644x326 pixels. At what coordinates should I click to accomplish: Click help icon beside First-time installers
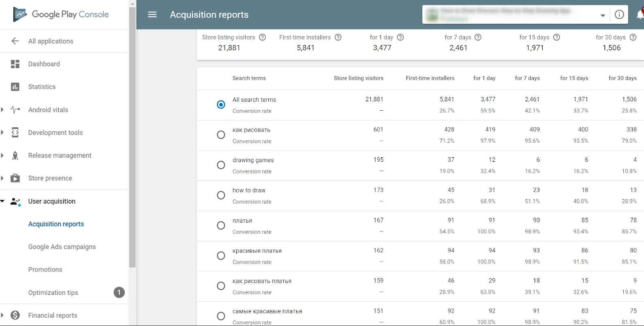(338, 37)
